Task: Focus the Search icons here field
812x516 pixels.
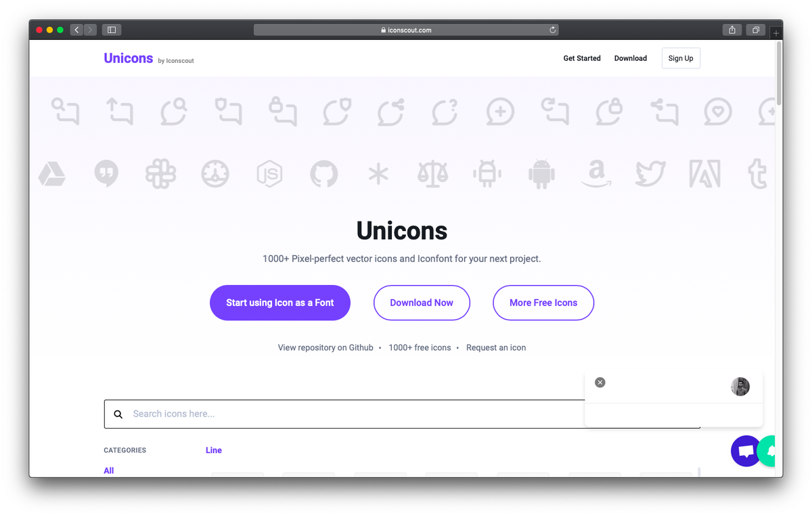Action: [x=402, y=414]
